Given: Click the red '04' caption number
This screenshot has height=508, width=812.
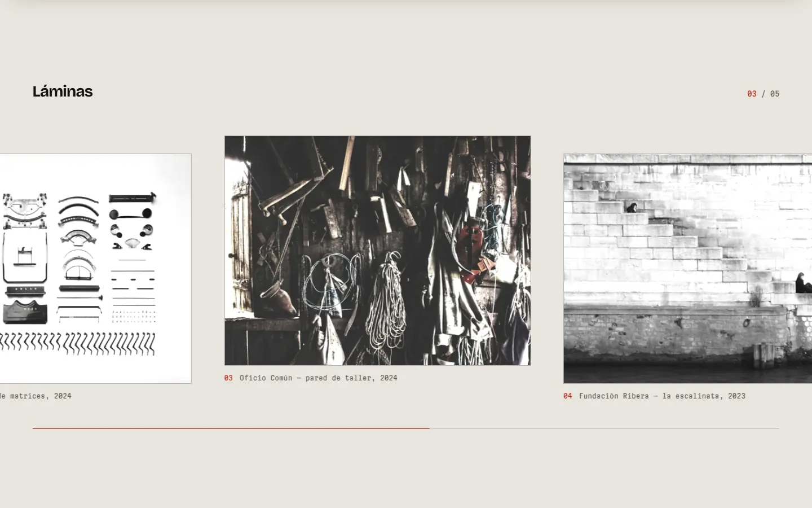Looking at the screenshot, I should (568, 396).
